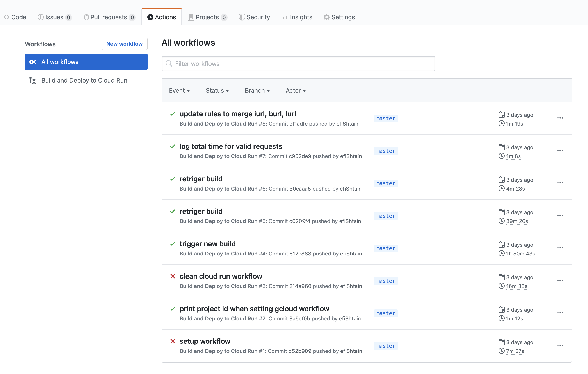
Task: Click the red X on setup workflow
Action: tap(173, 341)
